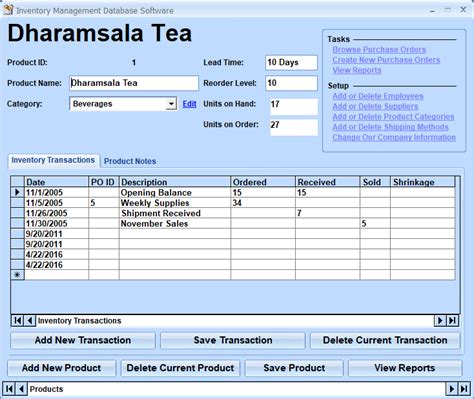Image resolution: width=474 pixels, height=399 pixels.
Task: Open Add or Delete Suppliers link
Action: [375, 106]
